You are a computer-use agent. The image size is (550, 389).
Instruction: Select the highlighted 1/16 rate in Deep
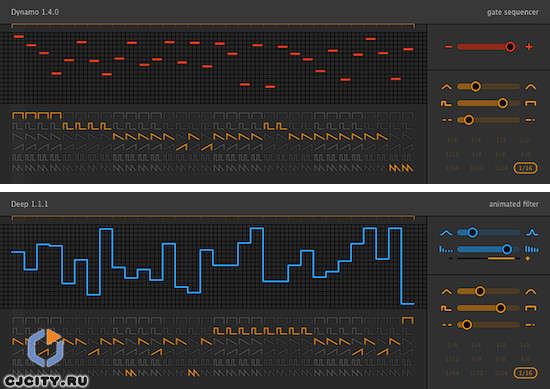pos(525,373)
